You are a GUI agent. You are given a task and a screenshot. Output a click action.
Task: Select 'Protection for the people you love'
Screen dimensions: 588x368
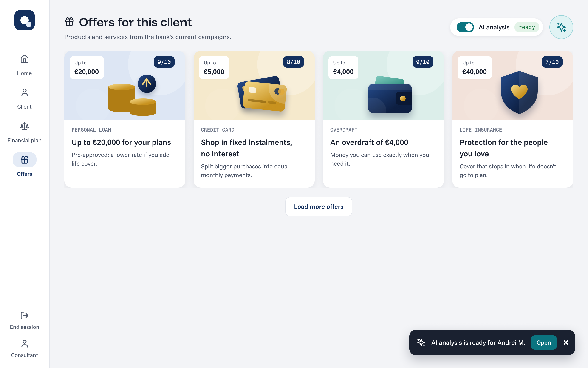click(x=503, y=148)
